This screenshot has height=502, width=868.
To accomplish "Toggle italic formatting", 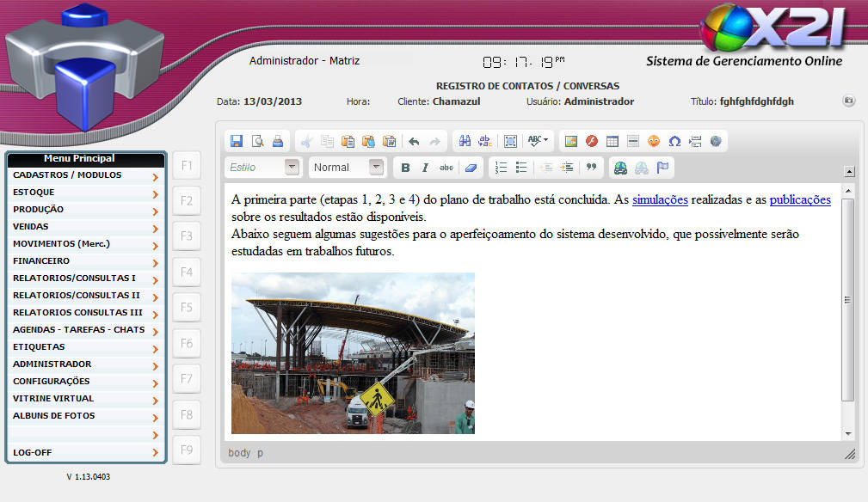I will 425,168.
